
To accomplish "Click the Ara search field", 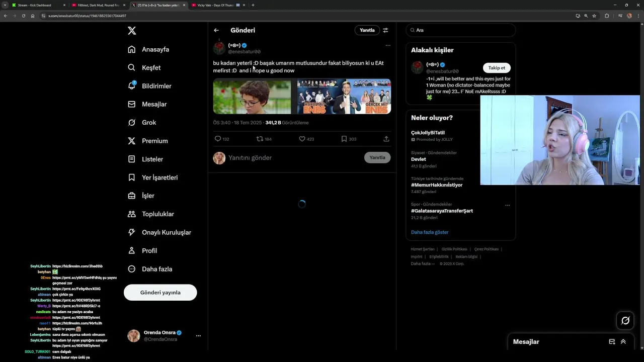I will click(461, 30).
